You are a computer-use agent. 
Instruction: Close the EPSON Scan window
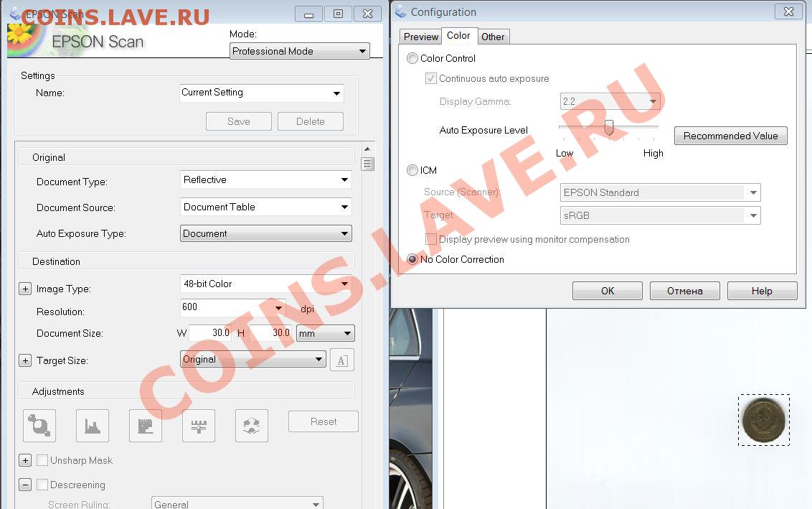pos(368,14)
